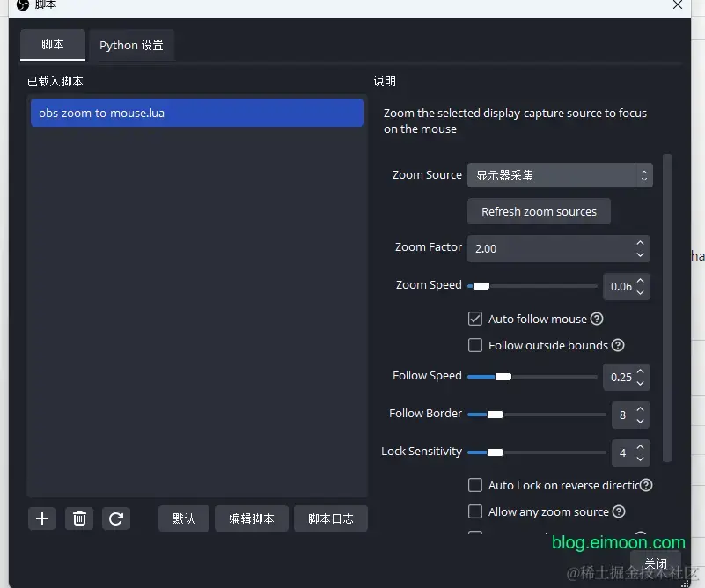Click the Follow Speed slider handle
This screenshot has width=705, height=588.
[x=503, y=377]
